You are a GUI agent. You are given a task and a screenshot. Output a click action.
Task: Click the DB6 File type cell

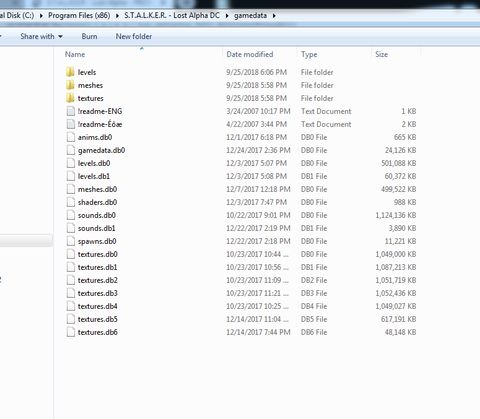pos(314,332)
